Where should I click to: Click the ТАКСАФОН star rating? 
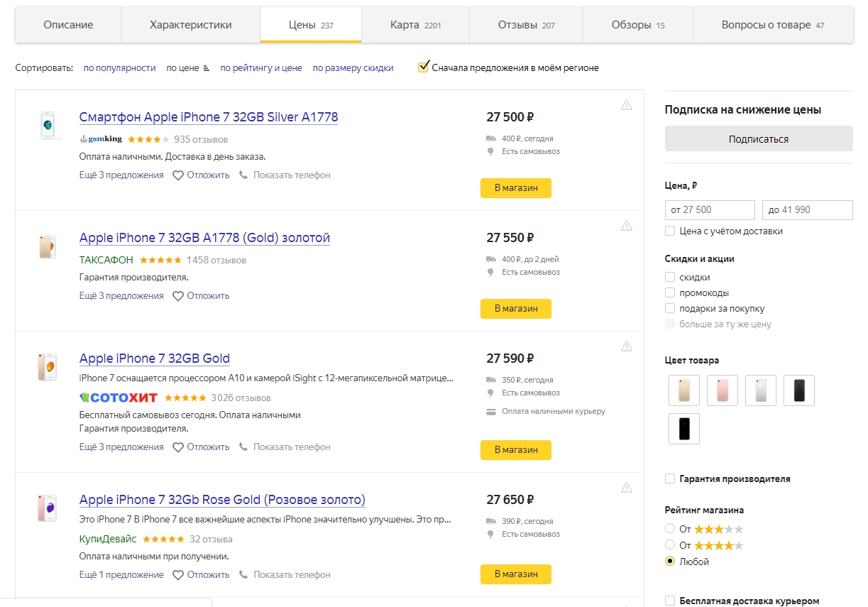click(160, 260)
